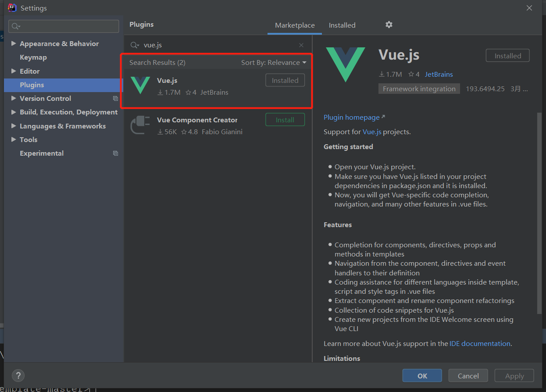Click the plugins settings gear icon
Image resolution: width=546 pixels, height=392 pixels.
point(389,25)
